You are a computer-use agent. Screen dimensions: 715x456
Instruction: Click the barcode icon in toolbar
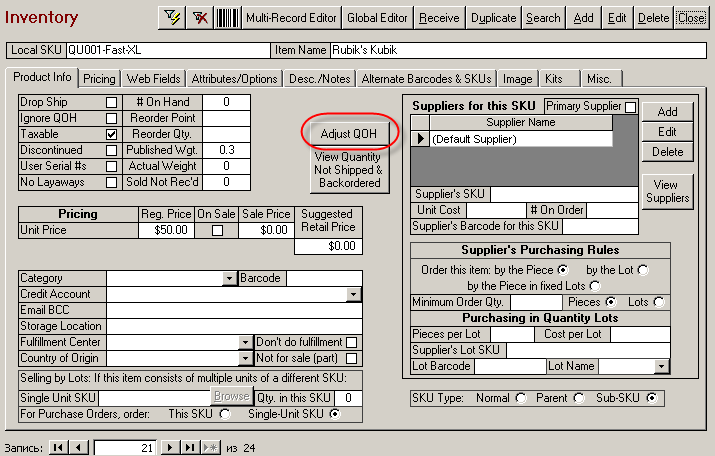coord(227,18)
